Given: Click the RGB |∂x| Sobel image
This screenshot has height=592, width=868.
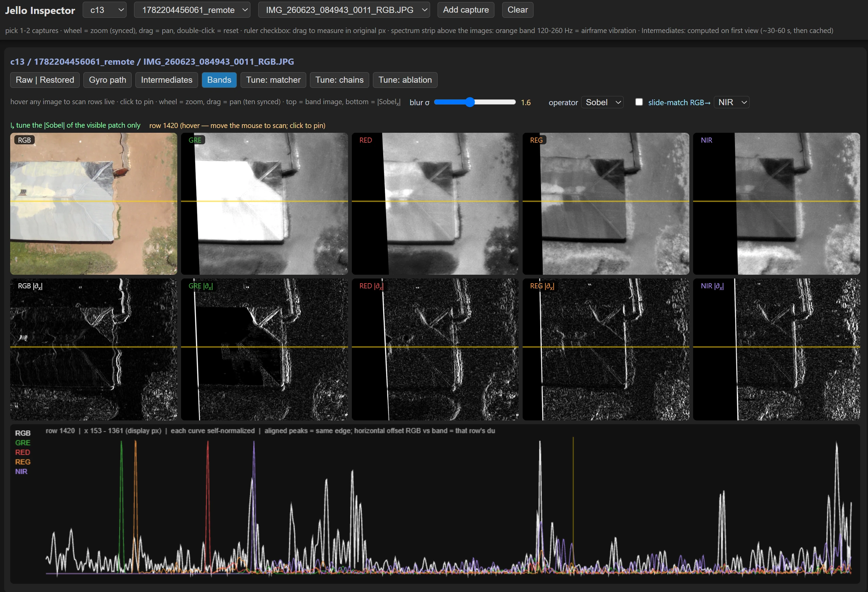Looking at the screenshot, I should 94,349.
